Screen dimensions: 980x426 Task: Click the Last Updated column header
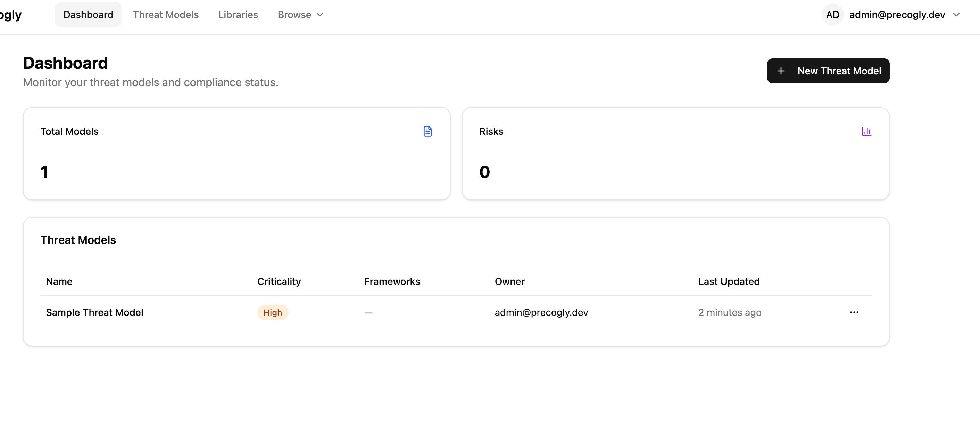729,281
